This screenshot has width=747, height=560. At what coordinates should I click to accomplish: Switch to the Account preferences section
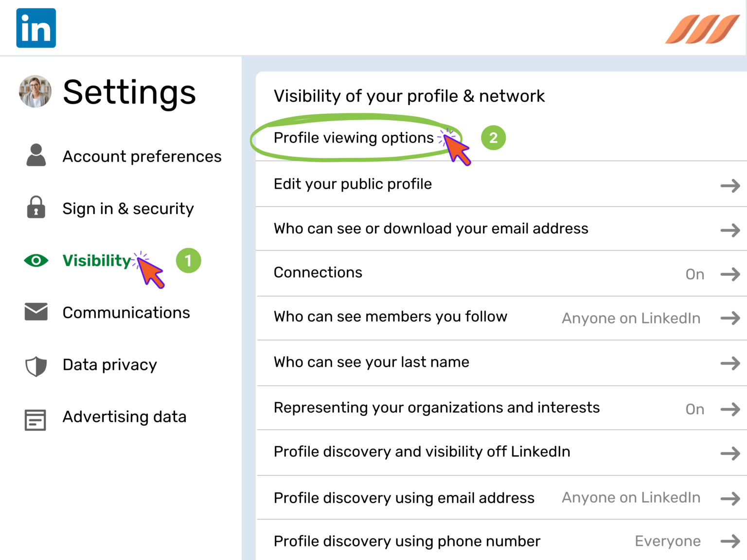(142, 156)
